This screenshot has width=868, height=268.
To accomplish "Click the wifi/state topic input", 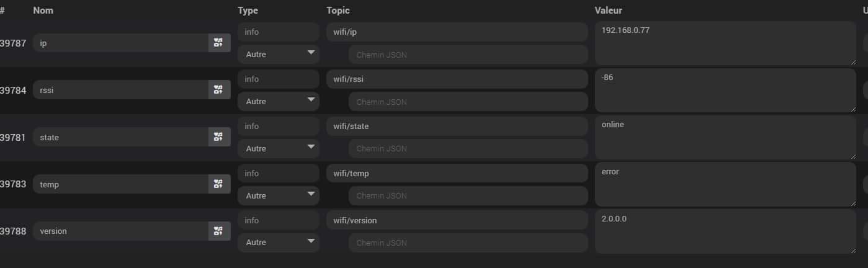I will click(x=457, y=126).
